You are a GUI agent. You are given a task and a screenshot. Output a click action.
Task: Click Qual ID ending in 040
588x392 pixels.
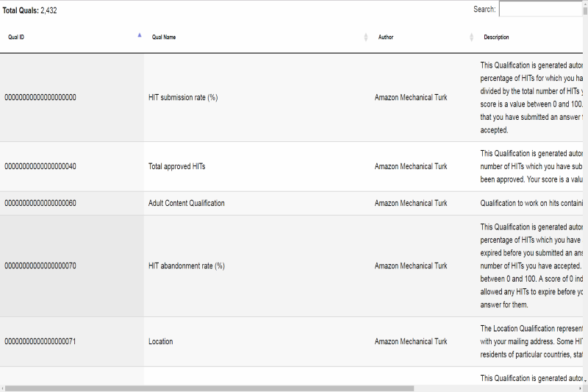point(40,166)
